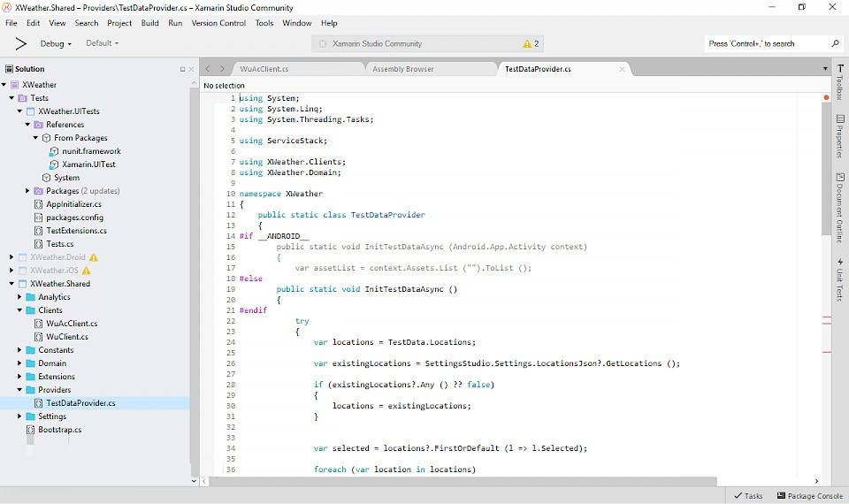This screenshot has width=849, height=504.
Task: Collapse the XWeather.Shared project
Action: [11, 284]
